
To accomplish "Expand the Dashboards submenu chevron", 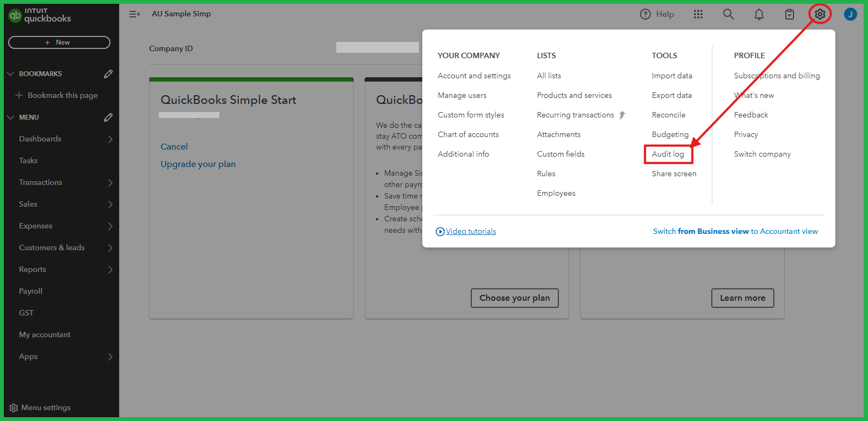I will 110,139.
